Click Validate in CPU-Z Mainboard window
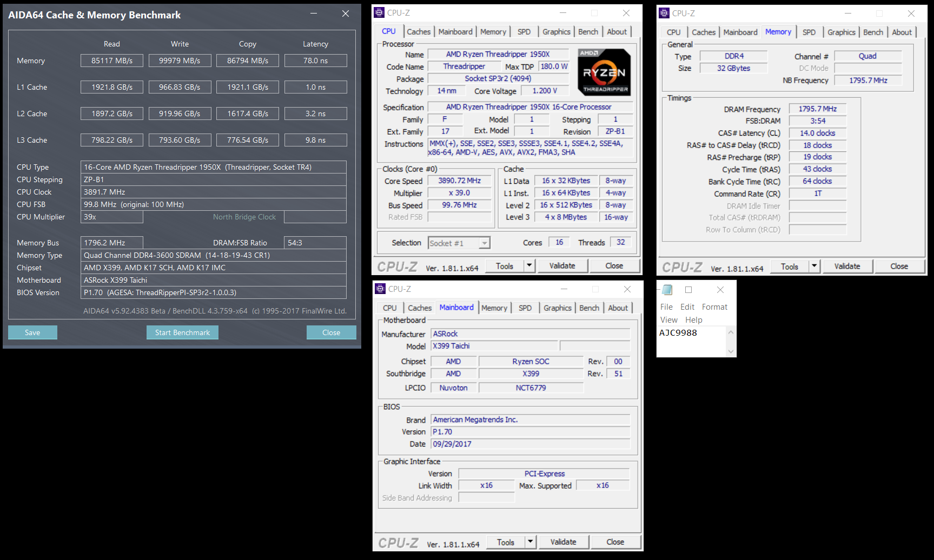Viewport: 934px width, 560px height. (x=563, y=542)
